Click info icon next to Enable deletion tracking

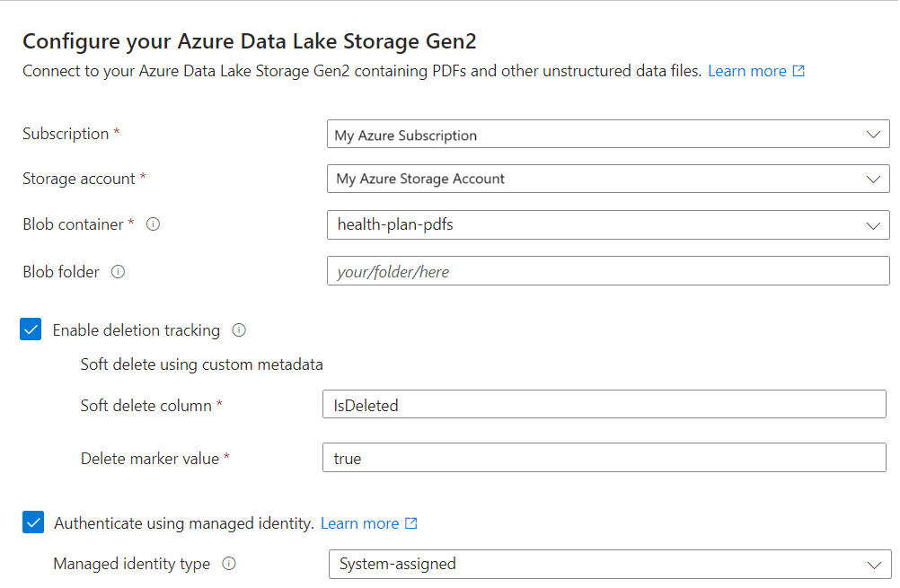pos(239,330)
